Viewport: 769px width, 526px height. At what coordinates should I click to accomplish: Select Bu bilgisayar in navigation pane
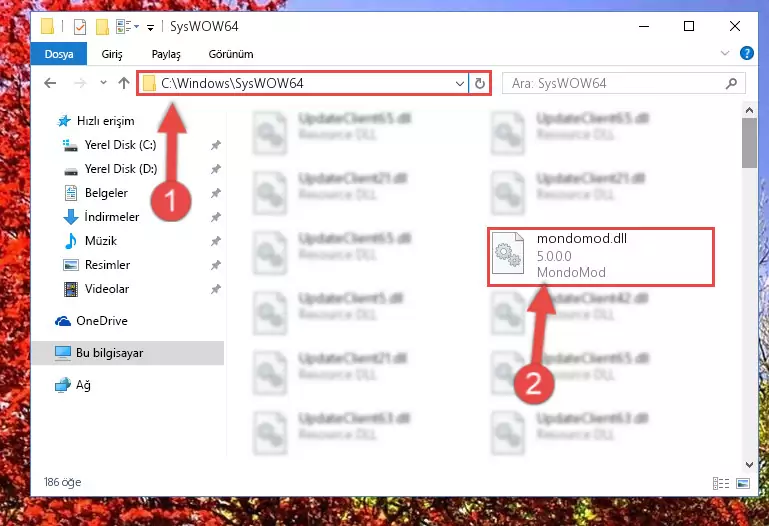[128, 353]
